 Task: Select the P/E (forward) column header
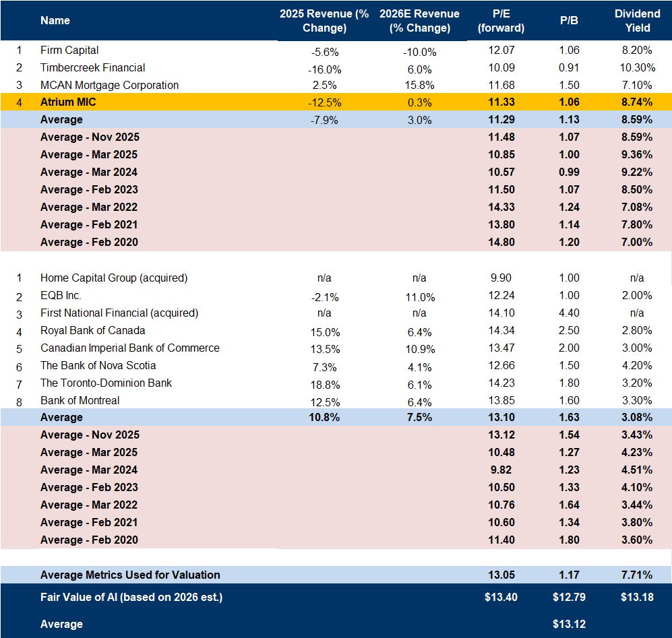click(501, 20)
